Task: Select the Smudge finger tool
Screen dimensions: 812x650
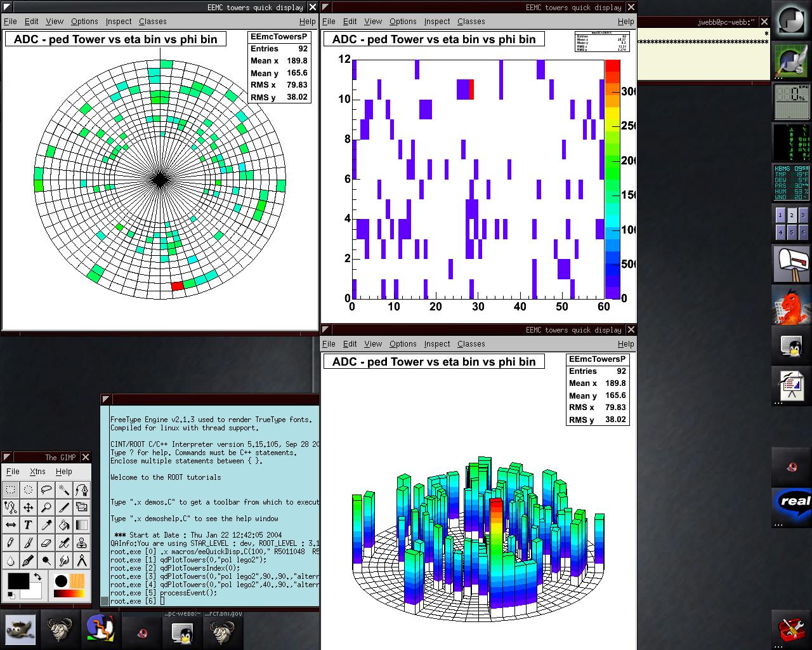Action: coord(64,561)
